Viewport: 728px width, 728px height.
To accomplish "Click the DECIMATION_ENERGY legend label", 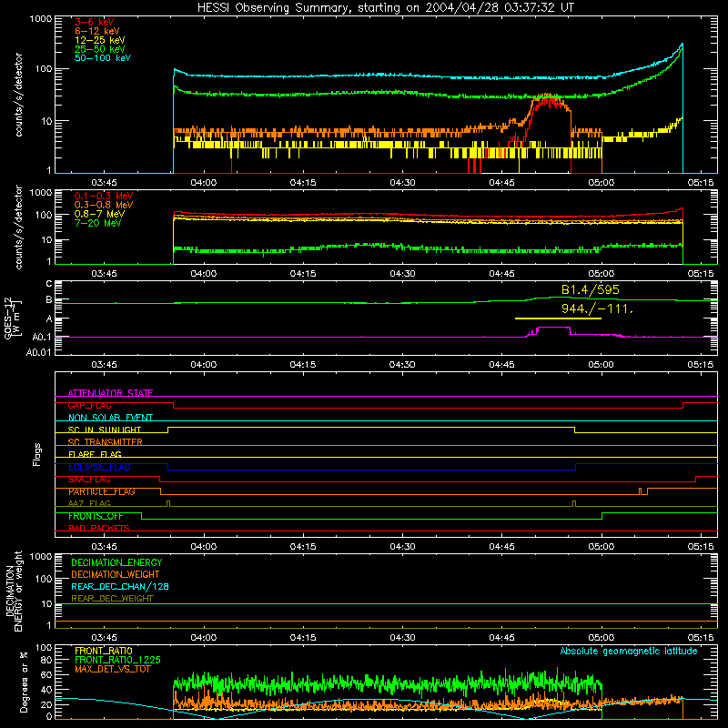I will click(x=116, y=562).
